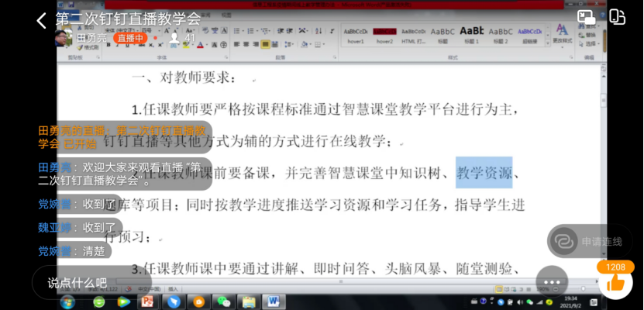Image resolution: width=644 pixels, height=310 pixels.
Task: Tap the screen rotate device icon
Action: 617,17
